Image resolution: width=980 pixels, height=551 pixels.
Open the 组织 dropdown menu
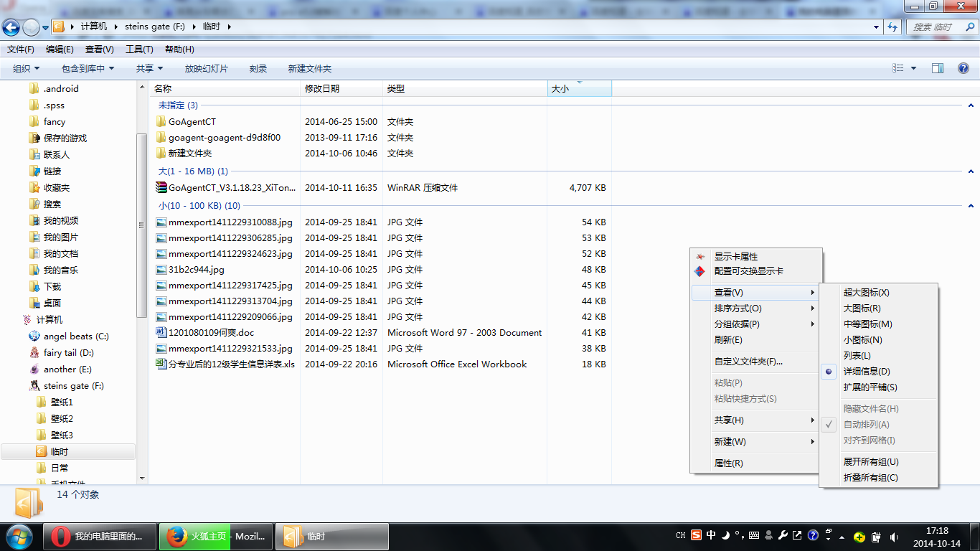(x=24, y=68)
